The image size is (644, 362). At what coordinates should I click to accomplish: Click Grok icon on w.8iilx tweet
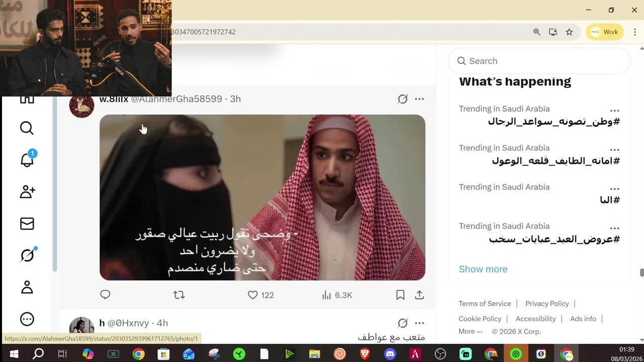tap(403, 99)
